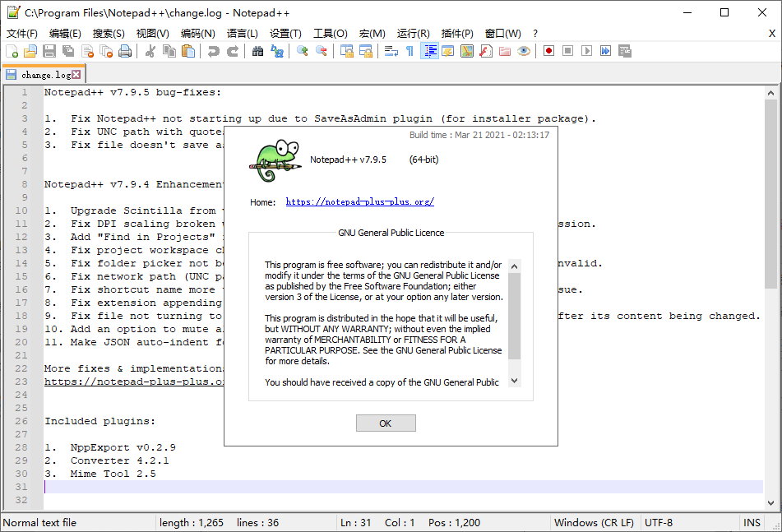Screen dimensions: 782x532
Task: Run the recorded macro multiple times
Action: tap(604, 50)
